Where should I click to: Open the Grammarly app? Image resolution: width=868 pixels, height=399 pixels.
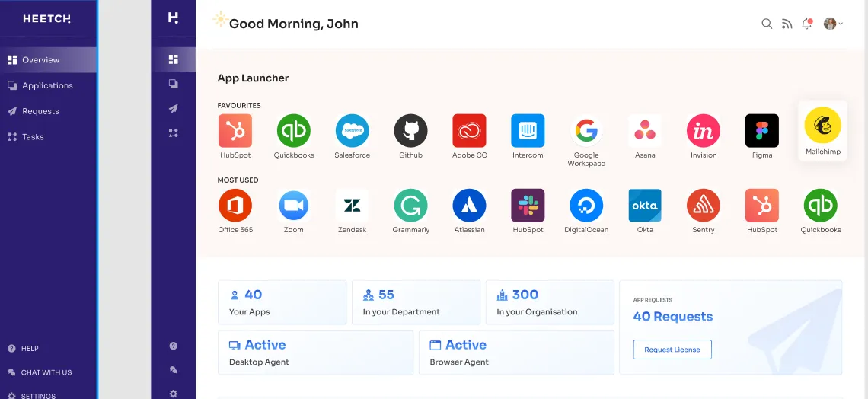point(410,206)
